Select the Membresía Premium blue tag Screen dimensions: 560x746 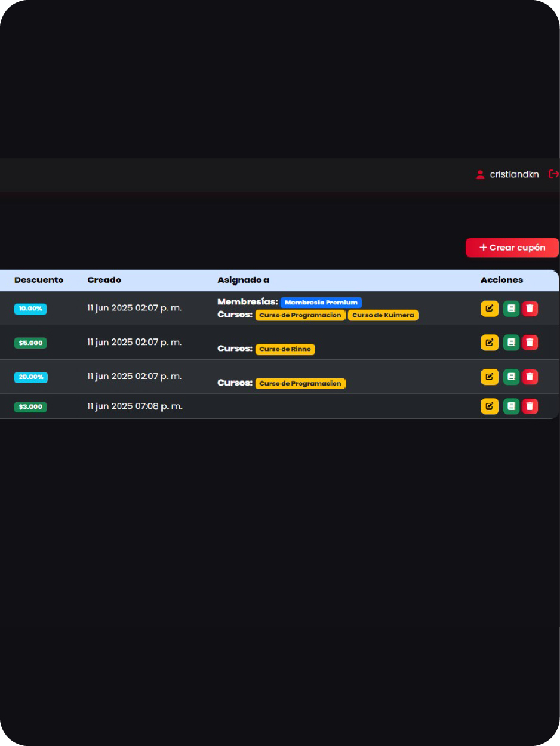pos(321,303)
